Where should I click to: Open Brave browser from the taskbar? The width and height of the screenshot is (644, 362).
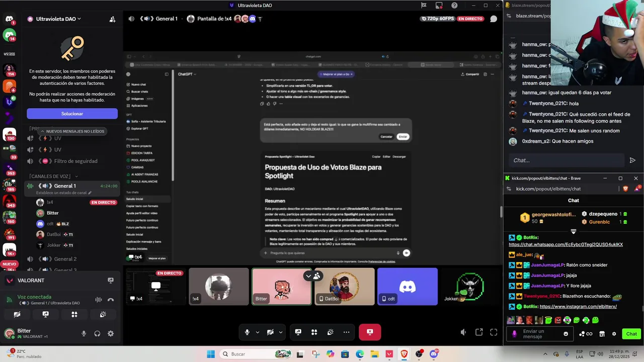pos(404,354)
